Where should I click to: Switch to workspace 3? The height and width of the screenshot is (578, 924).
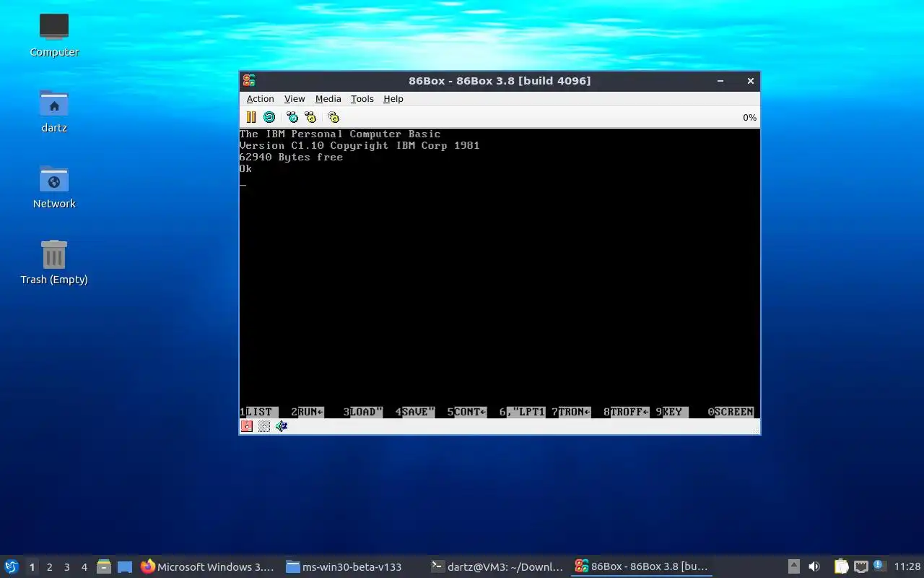point(66,567)
